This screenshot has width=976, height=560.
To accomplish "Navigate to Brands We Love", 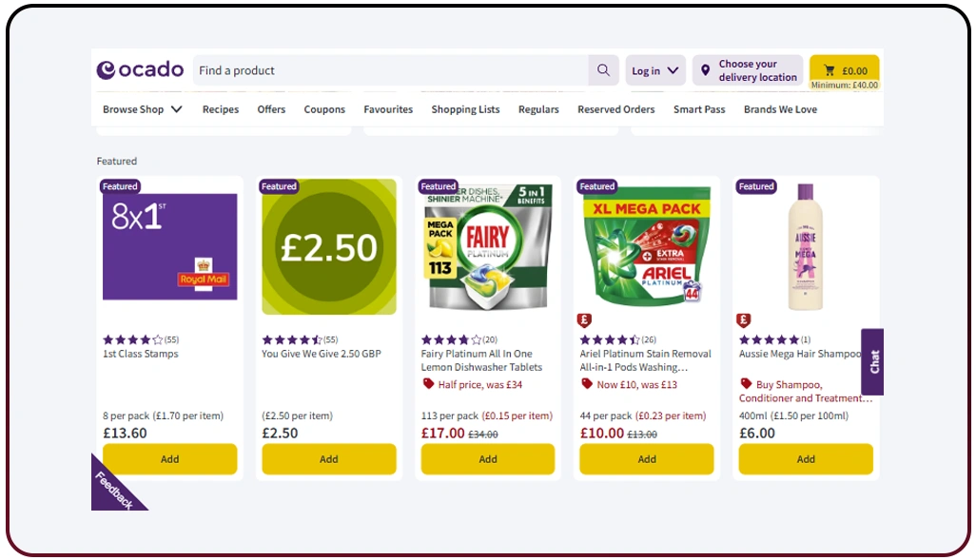I will (x=780, y=109).
